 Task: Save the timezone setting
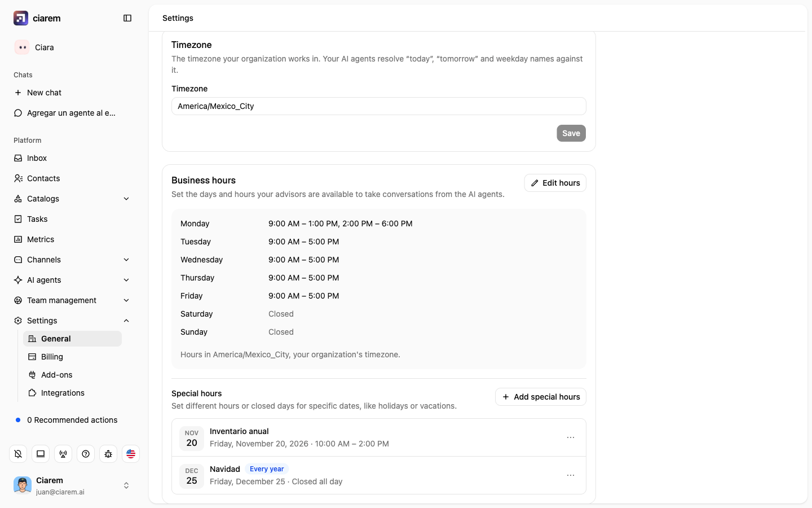click(571, 133)
